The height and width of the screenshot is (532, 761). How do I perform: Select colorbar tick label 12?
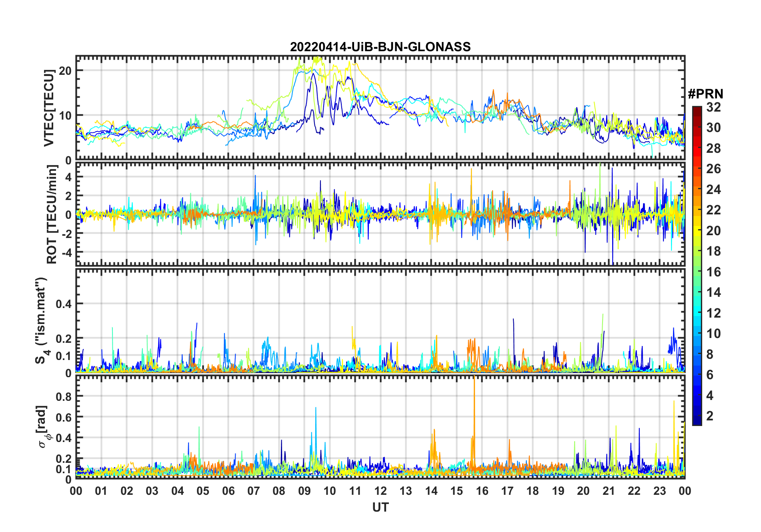click(x=714, y=313)
